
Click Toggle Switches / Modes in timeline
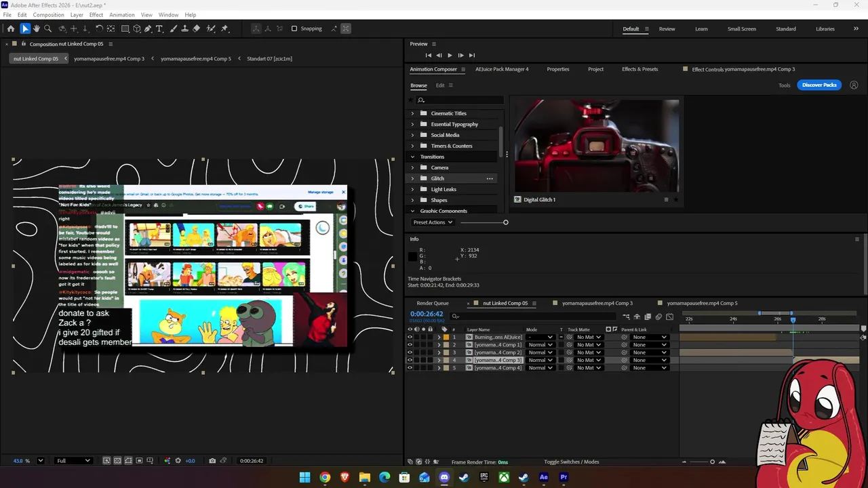coord(571,462)
